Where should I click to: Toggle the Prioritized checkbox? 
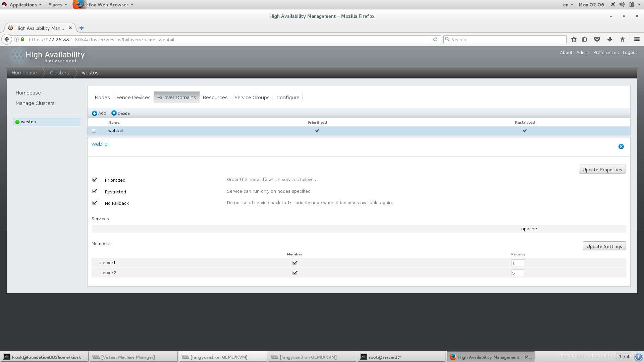(95, 180)
